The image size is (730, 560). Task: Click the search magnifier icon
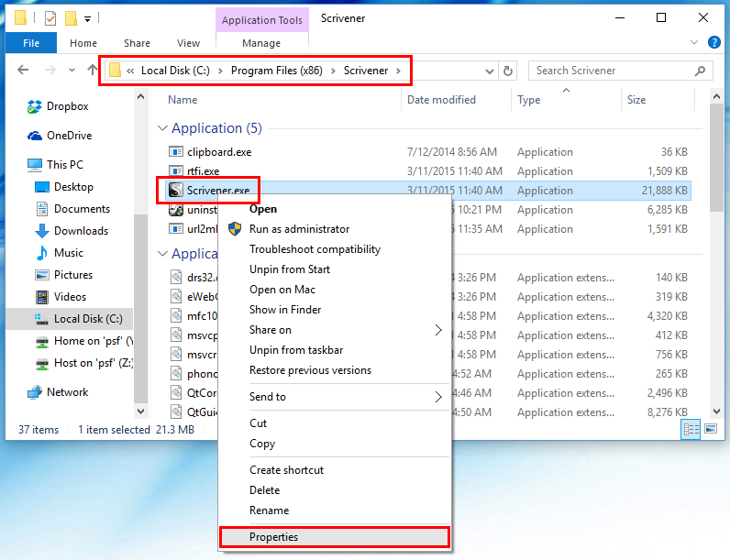[x=700, y=71]
